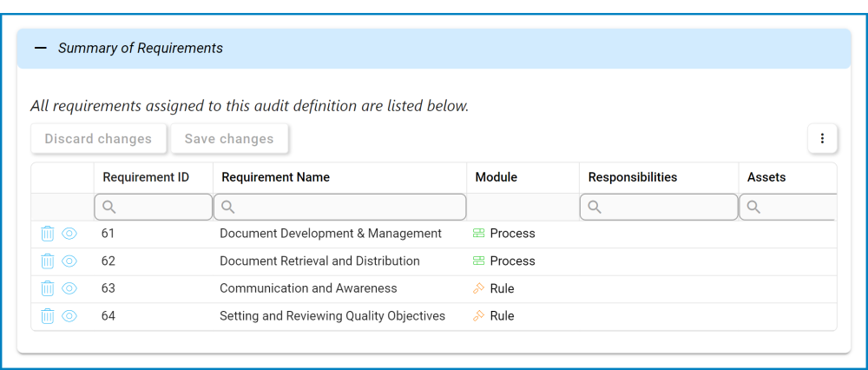Click Module column header
Screen dimensions: 868x370
(496, 177)
